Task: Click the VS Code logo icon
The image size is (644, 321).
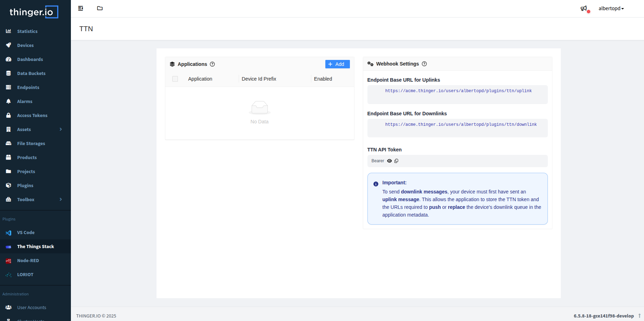Action: (x=8, y=233)
